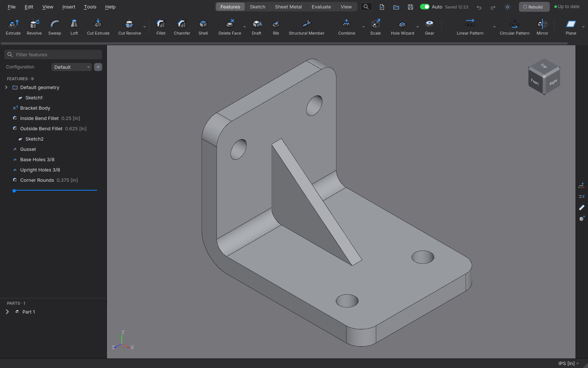Screen dimensions: 588x368
Task: Select the Gear tool
Action: coord(430,28)
